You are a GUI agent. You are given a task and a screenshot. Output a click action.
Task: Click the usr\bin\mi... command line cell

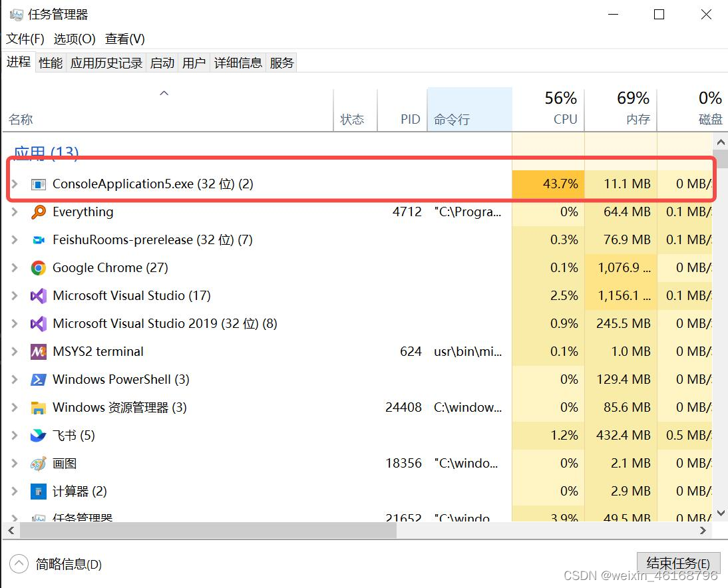click(468, 352)
